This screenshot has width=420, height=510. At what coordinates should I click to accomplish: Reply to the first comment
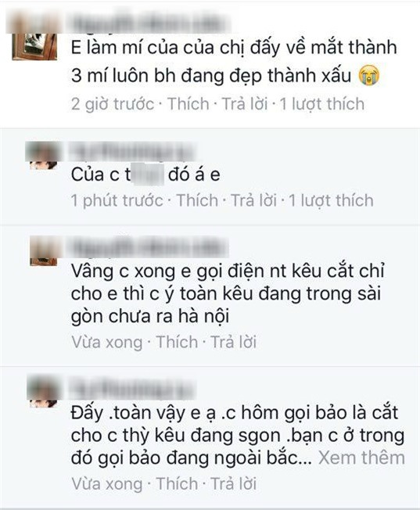point(245,104)
